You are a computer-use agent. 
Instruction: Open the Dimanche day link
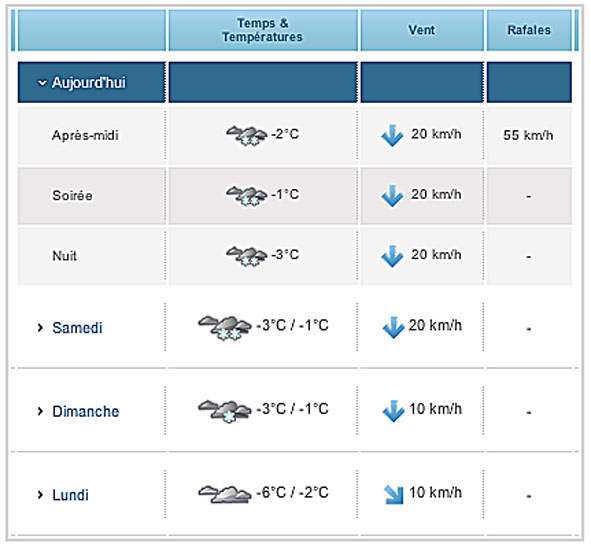point(86,411)
